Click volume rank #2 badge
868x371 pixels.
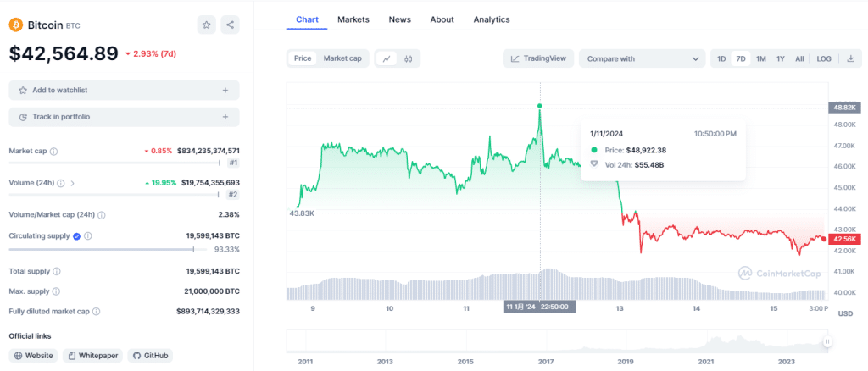coord(234,195)
